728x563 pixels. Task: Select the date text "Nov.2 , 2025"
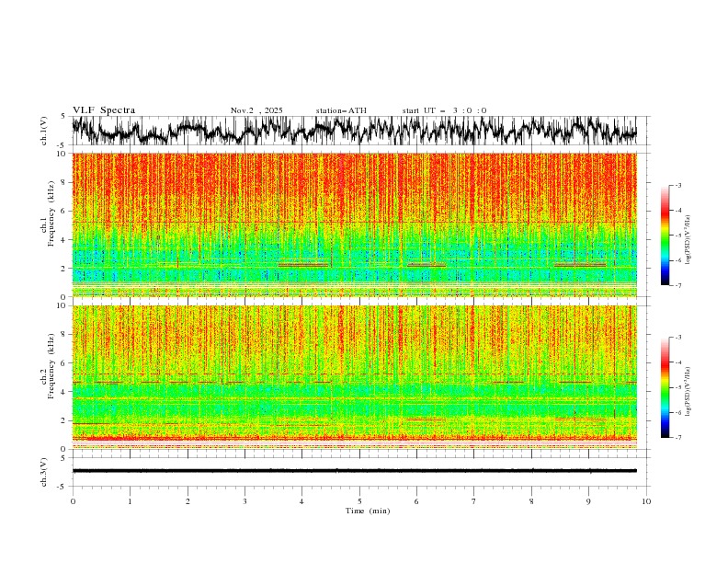256,110
